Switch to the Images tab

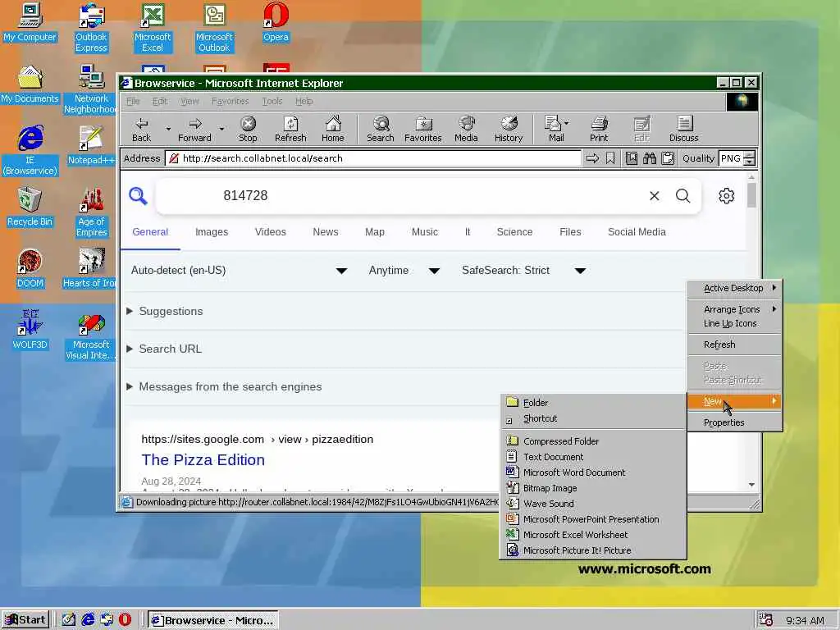(x=212, y=232)
